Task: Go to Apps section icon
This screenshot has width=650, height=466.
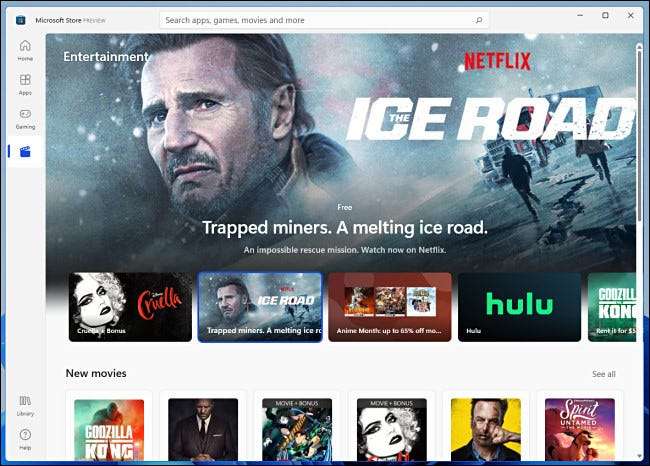Action: [x=25, y=84]
